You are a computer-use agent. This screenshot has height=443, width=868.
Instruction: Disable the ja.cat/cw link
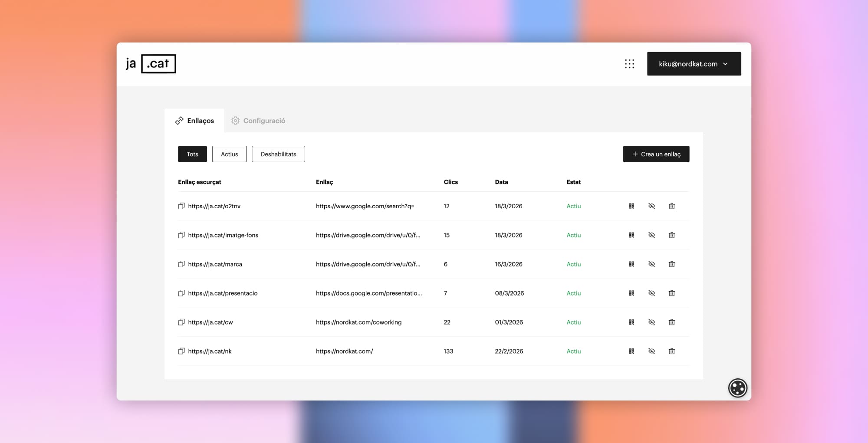coord(651,322)
